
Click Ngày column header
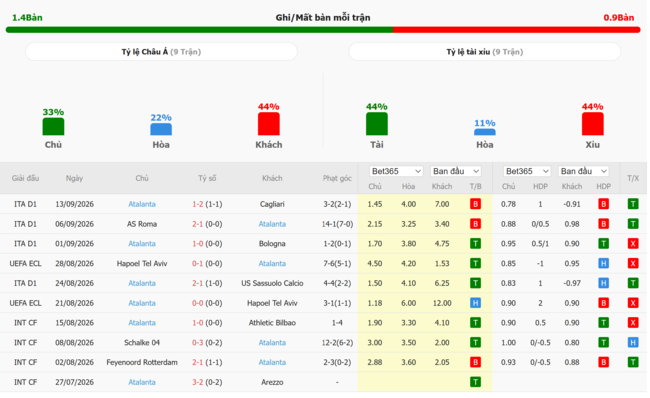coord(74,178)
